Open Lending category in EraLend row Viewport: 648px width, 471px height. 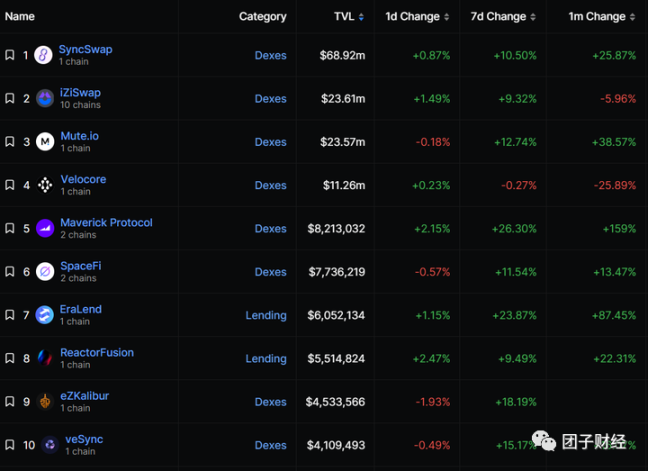[x=266, y=316]
